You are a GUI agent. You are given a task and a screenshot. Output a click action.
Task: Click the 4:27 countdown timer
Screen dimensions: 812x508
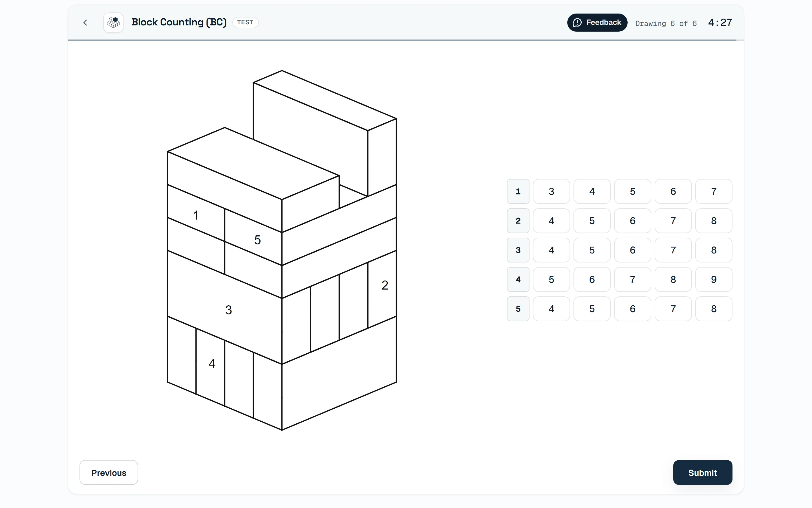pos(720,23)
